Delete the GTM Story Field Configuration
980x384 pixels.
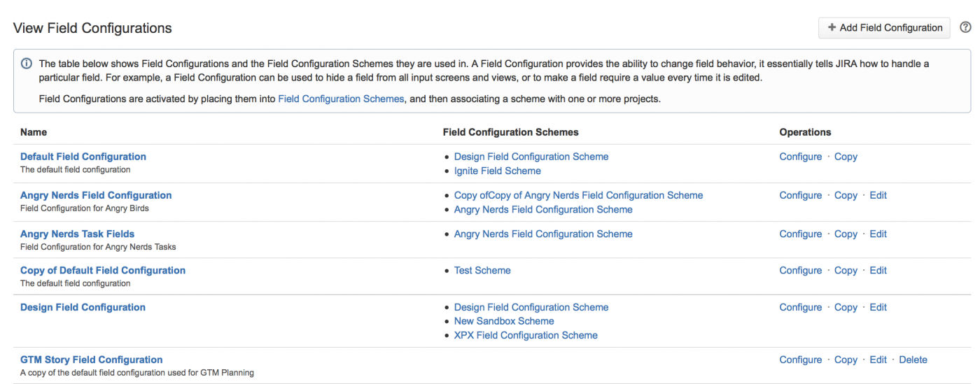pyautogui.click(x=913, y=360)
